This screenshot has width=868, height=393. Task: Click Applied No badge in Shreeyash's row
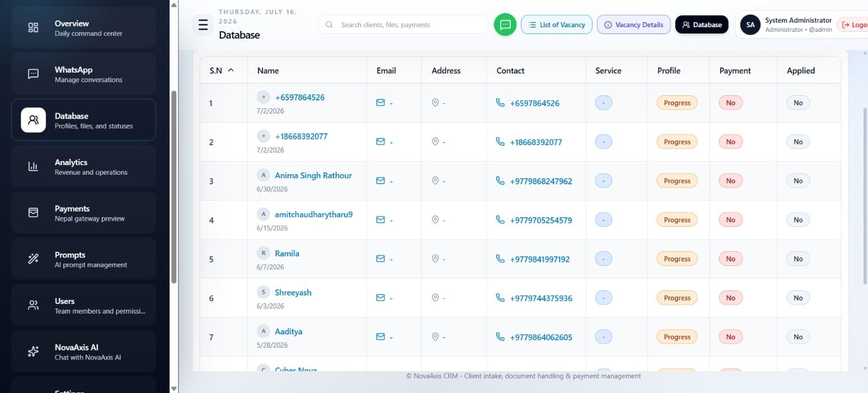(x=798, y=298)
